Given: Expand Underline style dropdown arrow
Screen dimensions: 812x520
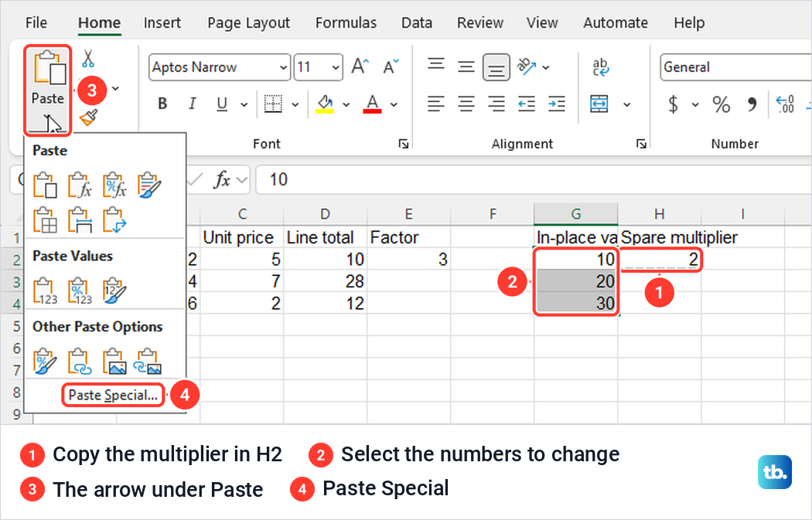Looking at the screenshot, I should tap(244, 104).
